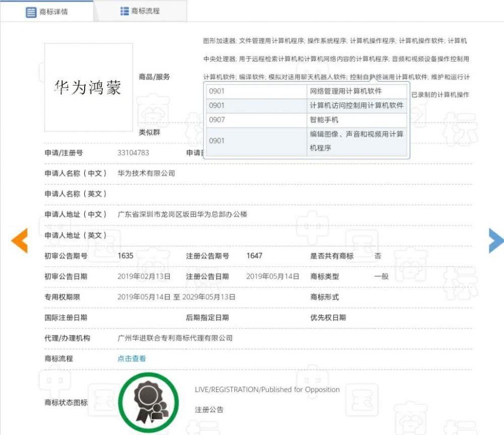Click the 商品/服务 label
Image resolution: width=504 pixels, height=435 pixels.
point(154,77)
